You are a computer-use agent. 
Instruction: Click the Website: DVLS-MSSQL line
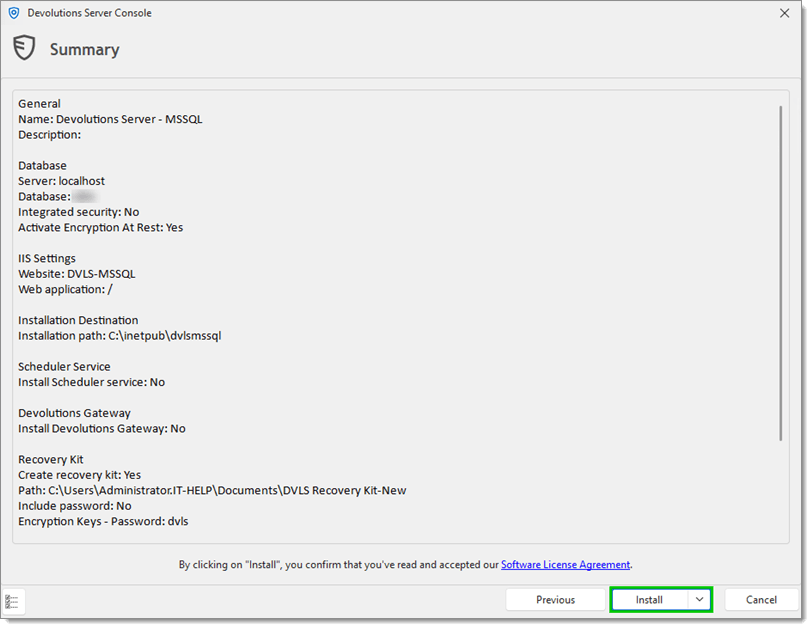tap(76, 274)
